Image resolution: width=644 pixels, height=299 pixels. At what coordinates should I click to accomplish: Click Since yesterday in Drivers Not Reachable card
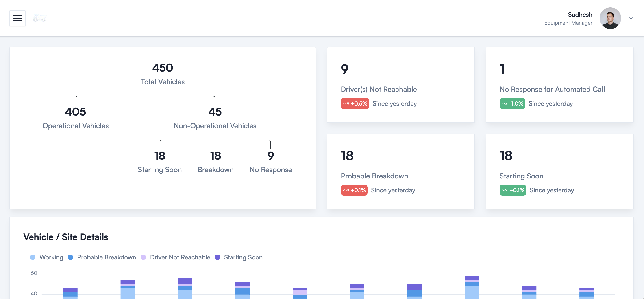click(394, 103)
